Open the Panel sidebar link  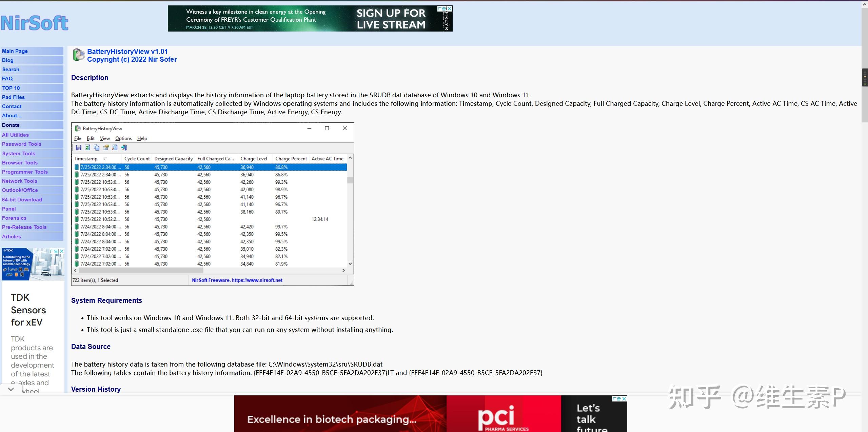coord(9,209)
